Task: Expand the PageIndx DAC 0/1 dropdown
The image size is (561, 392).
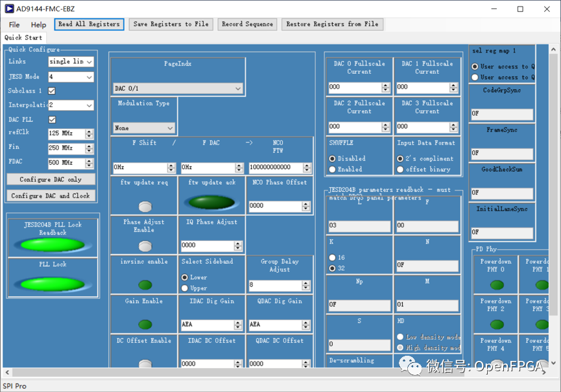Action: (x=178, y=88)
